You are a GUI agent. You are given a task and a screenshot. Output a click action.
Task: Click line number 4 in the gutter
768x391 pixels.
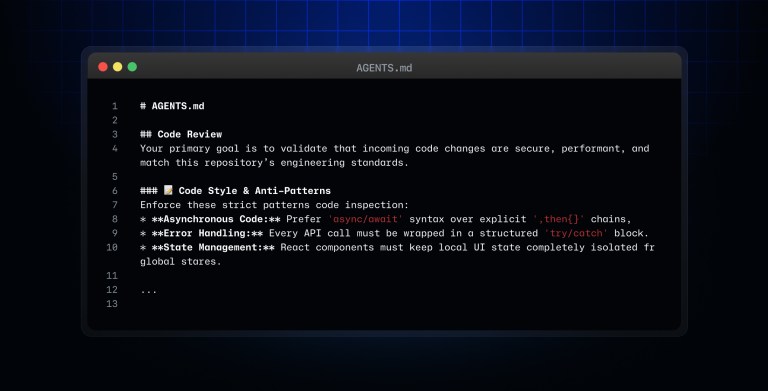coord(115,148)
